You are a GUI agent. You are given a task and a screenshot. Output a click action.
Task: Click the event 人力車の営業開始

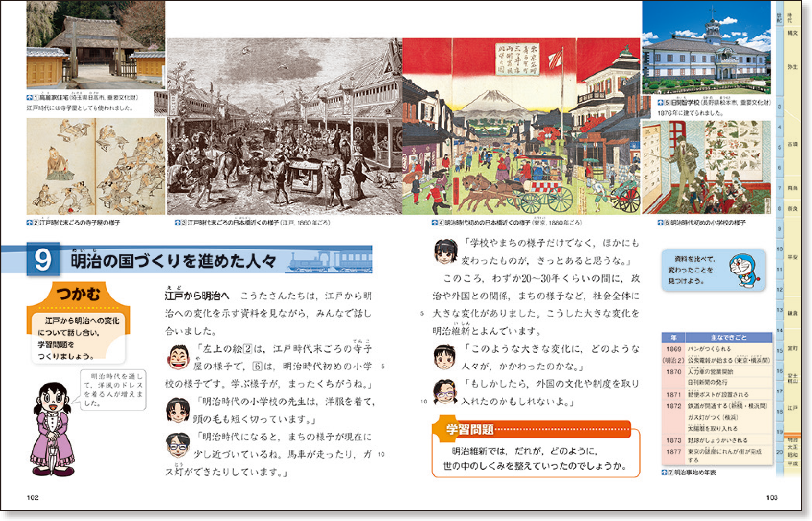pos(710,372)
